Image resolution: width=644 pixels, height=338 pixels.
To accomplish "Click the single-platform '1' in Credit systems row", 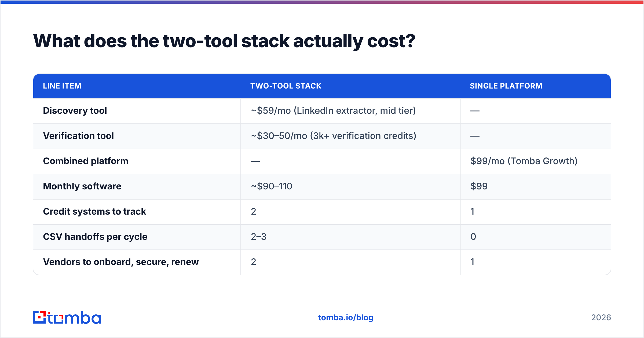I will pyautogui.click(x=473, y=212).
